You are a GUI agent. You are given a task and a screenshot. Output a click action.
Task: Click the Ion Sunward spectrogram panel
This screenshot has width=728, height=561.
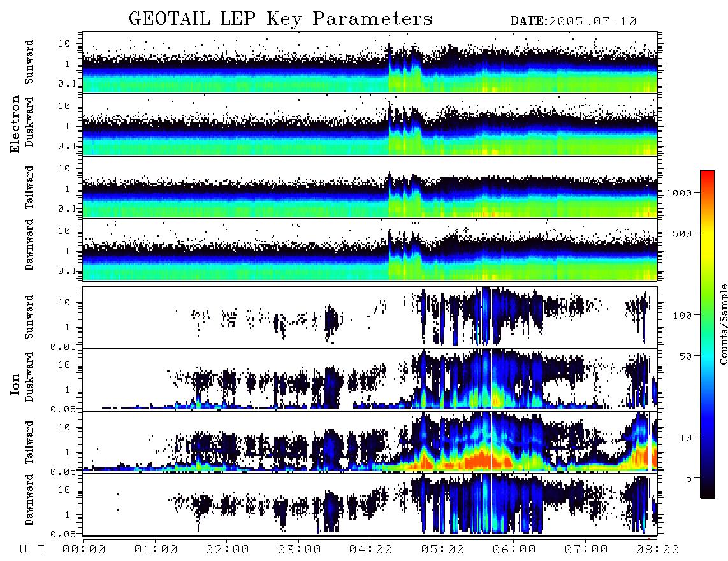click(370, 317)
